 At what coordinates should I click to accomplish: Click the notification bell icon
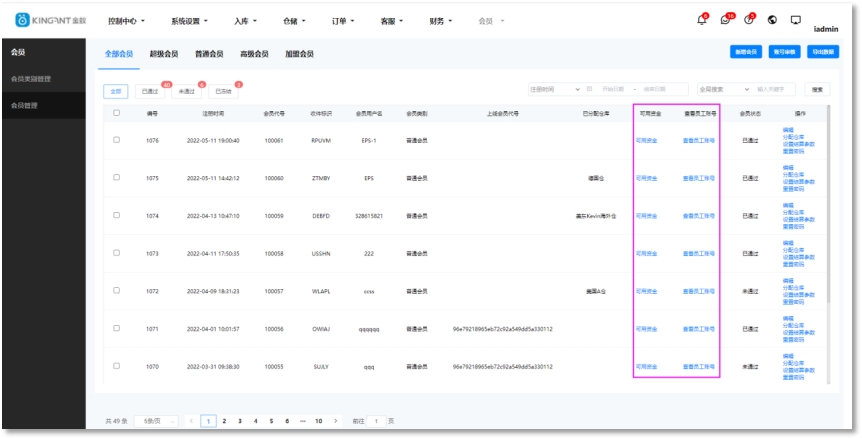pos(702,20)
